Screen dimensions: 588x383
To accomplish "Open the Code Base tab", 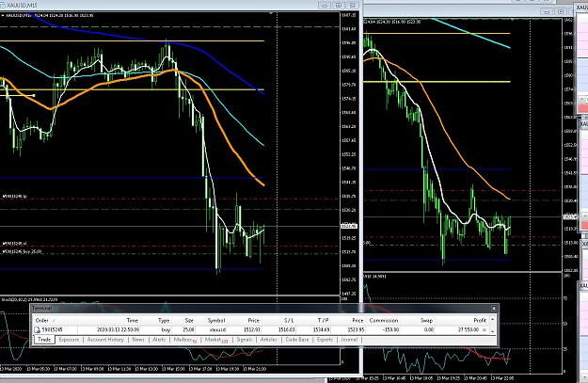I will (x=297, y=340).
